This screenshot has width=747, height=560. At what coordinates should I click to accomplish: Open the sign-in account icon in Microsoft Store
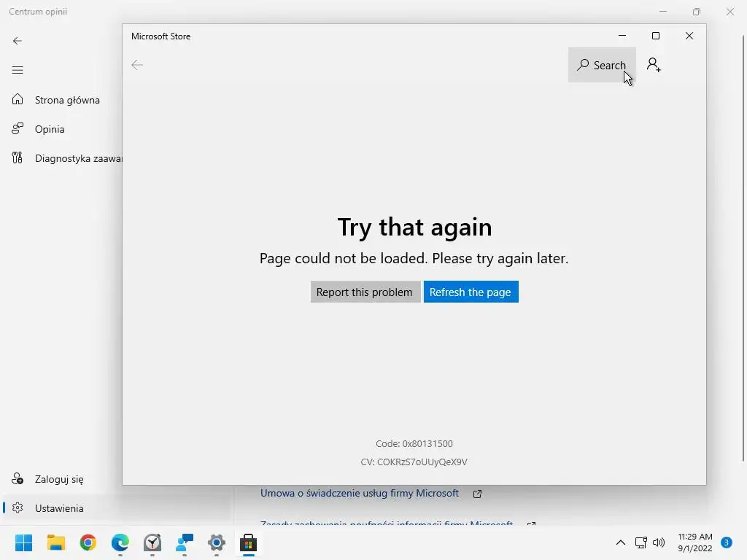[654, 65]
